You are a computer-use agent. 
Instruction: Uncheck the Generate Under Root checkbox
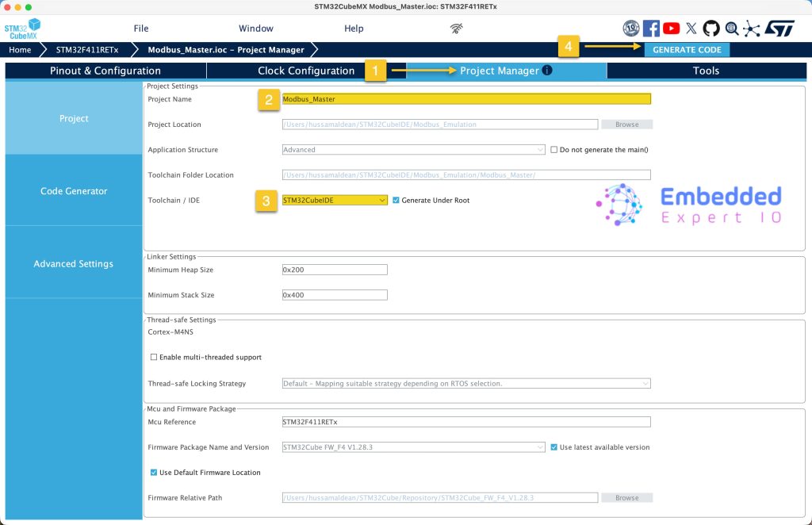(396, 201)
